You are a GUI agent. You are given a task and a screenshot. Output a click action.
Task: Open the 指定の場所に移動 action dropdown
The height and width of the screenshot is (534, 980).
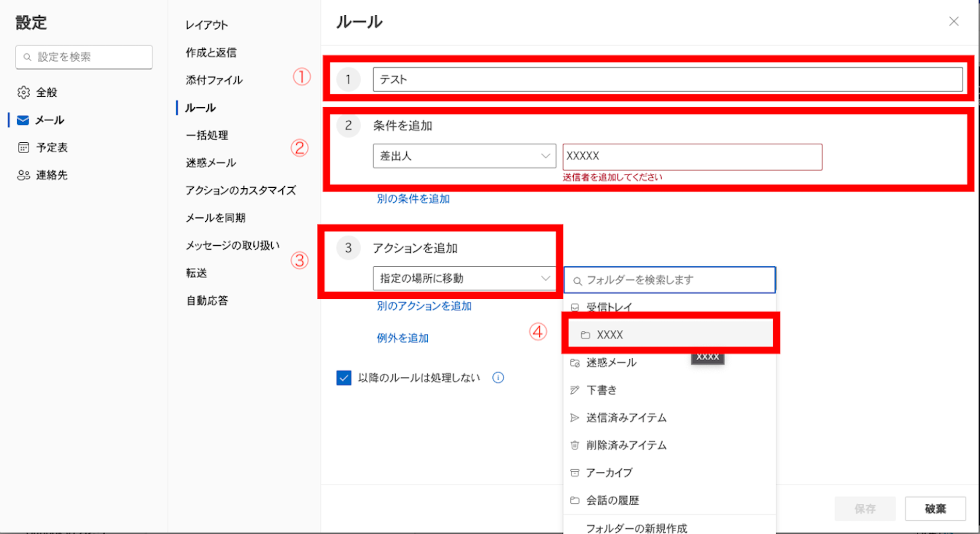(x=464, y=279)
